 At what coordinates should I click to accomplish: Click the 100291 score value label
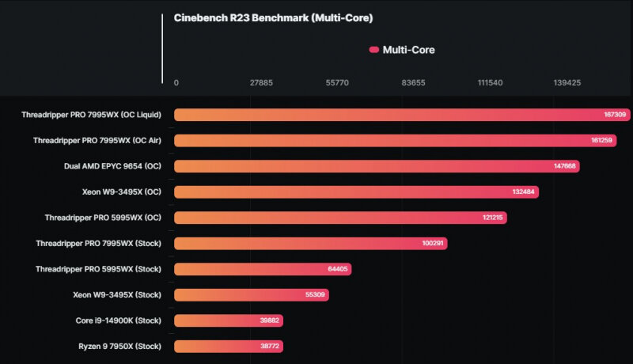[x=433, y=244]
